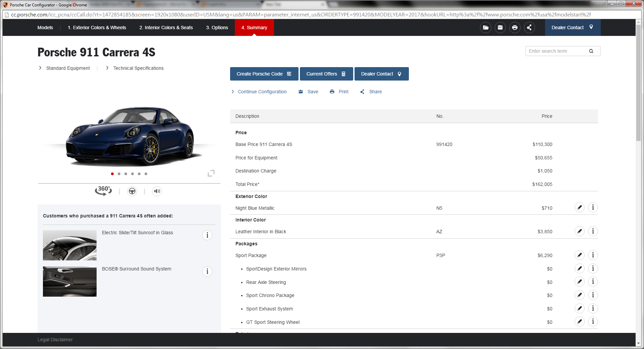Screen dimensions: 644x349
Task: Click the browser address bar URL
Action: (x=301, y=15)
